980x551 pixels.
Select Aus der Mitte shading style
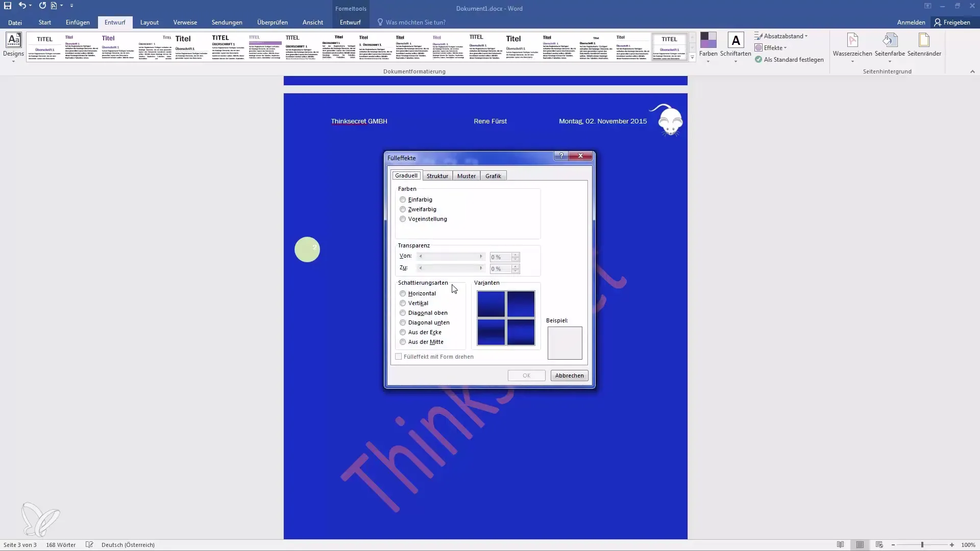[403, 342]
